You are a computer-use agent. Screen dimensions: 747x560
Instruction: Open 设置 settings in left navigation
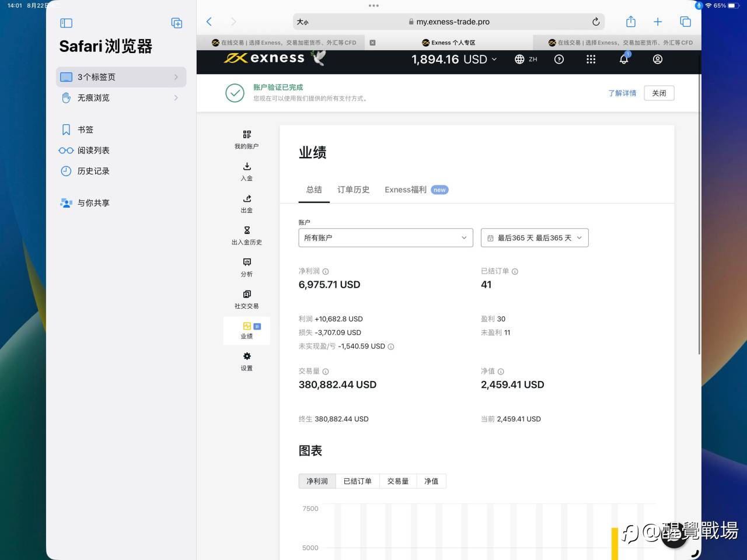coord(247,361)
